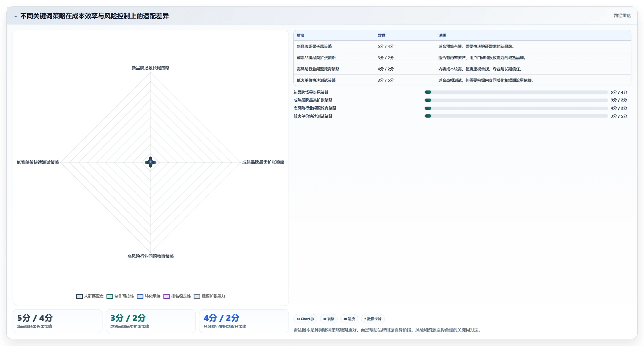Select the 4分 / 2分 data card
This screenshot has height=346, width=644.
[x=244, y=321]
